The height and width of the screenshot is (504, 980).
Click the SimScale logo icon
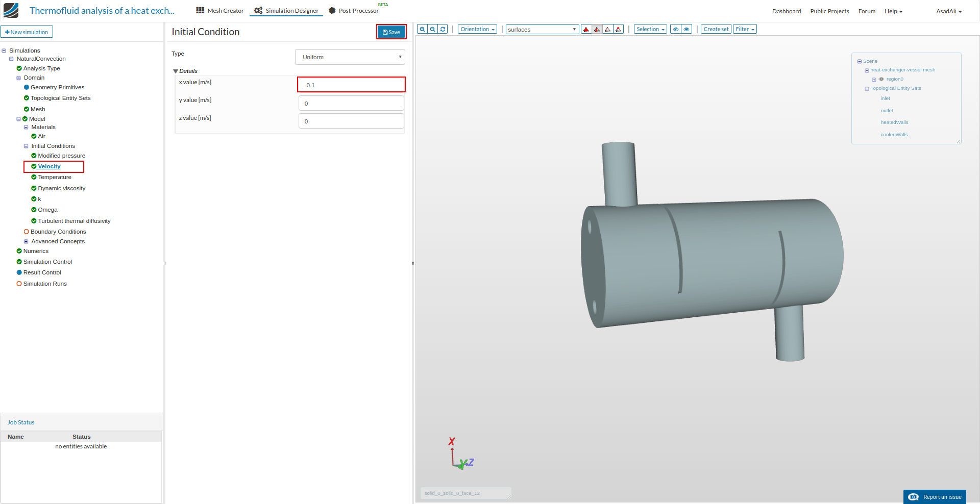[11, 10]
